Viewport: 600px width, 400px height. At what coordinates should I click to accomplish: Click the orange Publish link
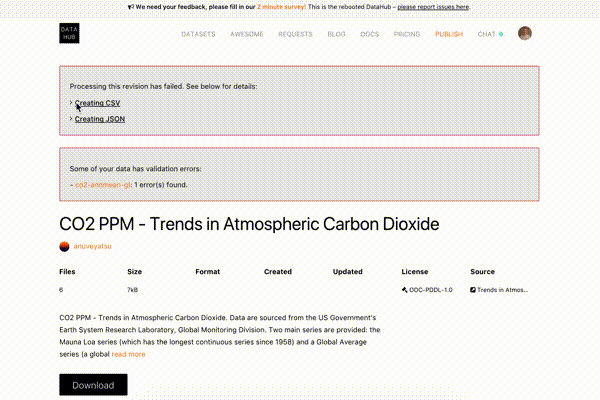coord(449,34)
